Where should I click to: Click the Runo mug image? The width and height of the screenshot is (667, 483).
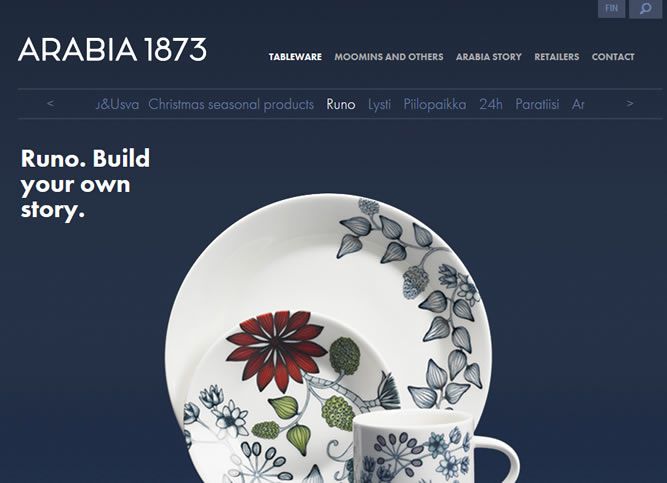[x=434, y=447]
